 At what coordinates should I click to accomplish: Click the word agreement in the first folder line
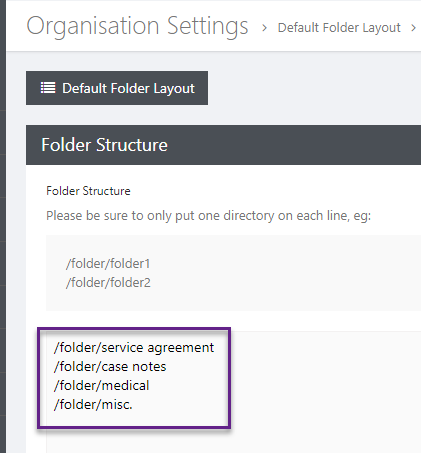(x=181, y=348)
